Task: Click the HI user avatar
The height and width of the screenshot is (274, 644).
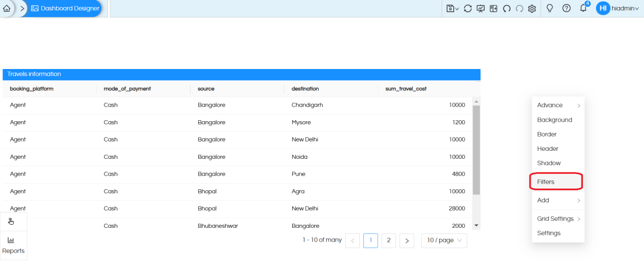Action: click(603, 8)
